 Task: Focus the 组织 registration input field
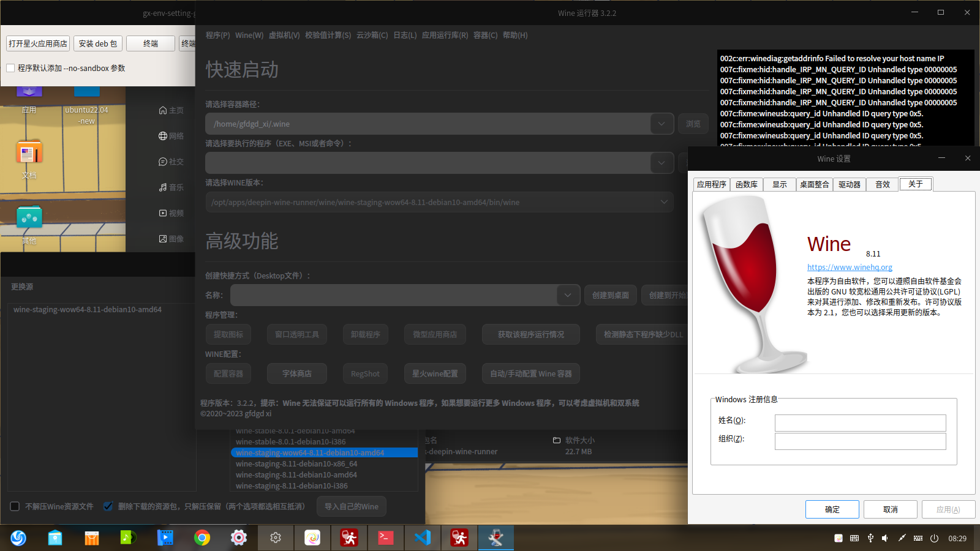pos(860,441)
